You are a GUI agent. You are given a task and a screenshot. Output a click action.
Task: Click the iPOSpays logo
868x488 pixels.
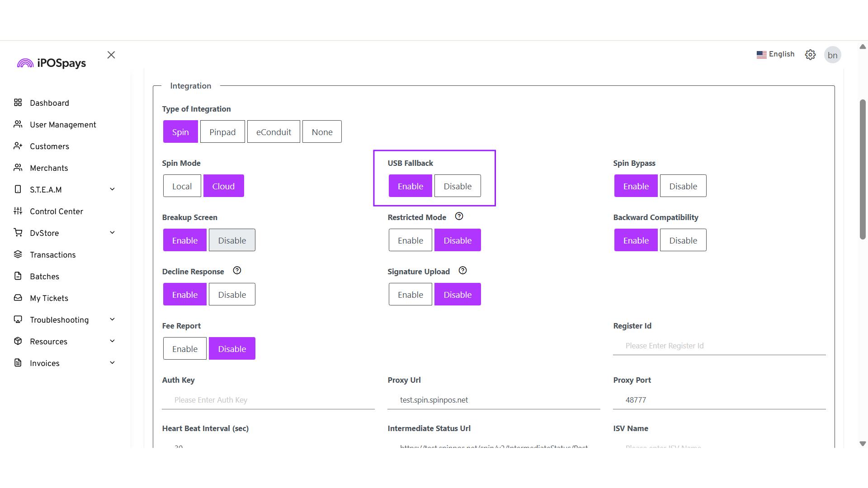52,63
